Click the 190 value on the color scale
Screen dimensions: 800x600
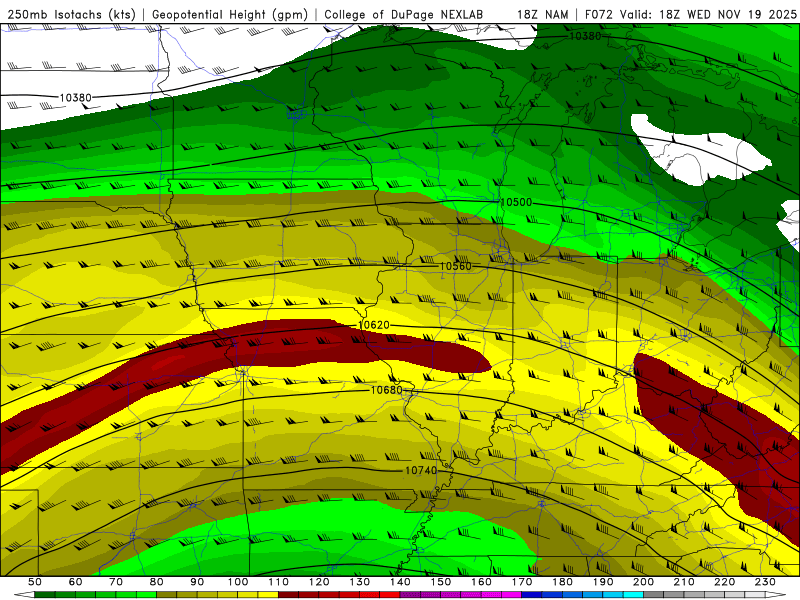pos(603,582)
